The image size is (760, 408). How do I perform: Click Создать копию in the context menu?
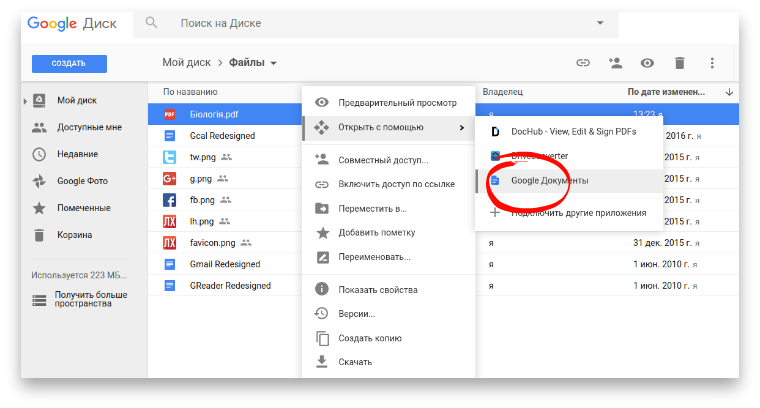pos(370,338)
